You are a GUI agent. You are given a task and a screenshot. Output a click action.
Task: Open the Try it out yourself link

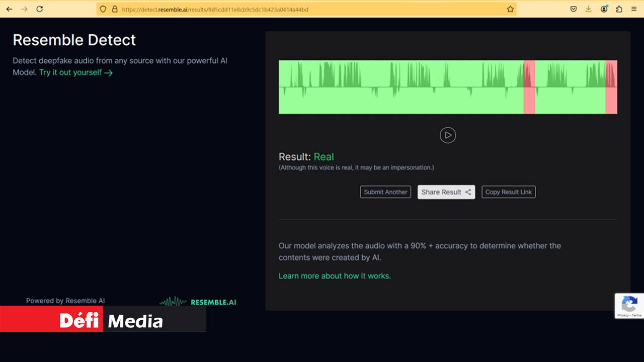(75, 72)
